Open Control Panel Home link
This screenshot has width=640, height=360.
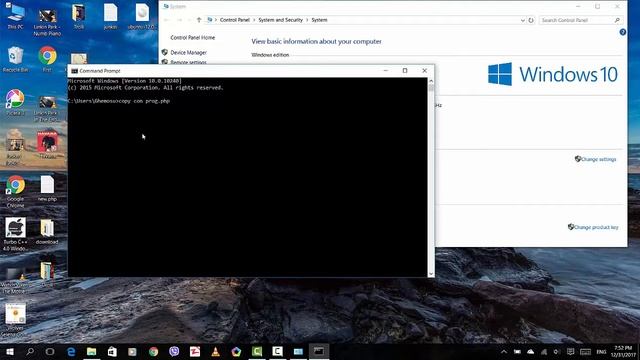(x=192, y=38)
